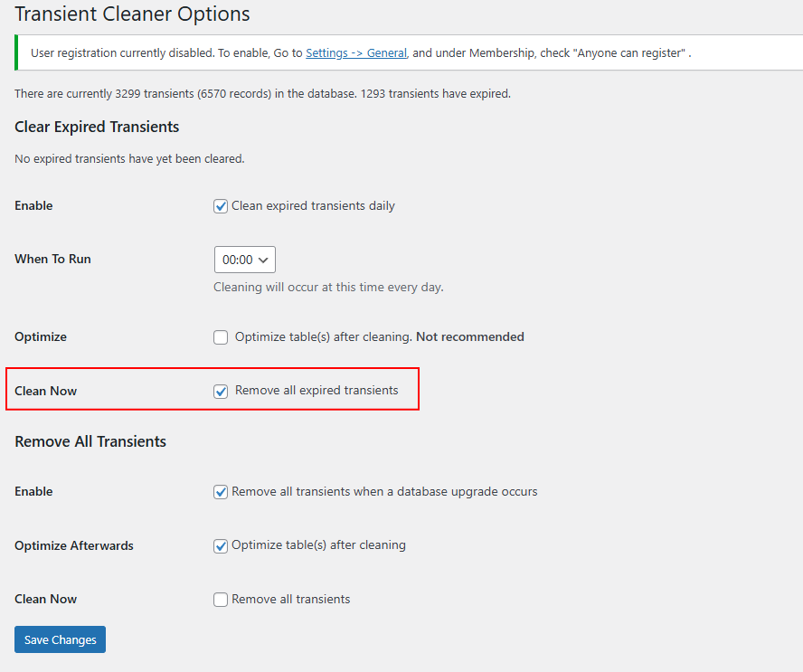Click the 'No expired transients' status message

(x=129, y=159)
